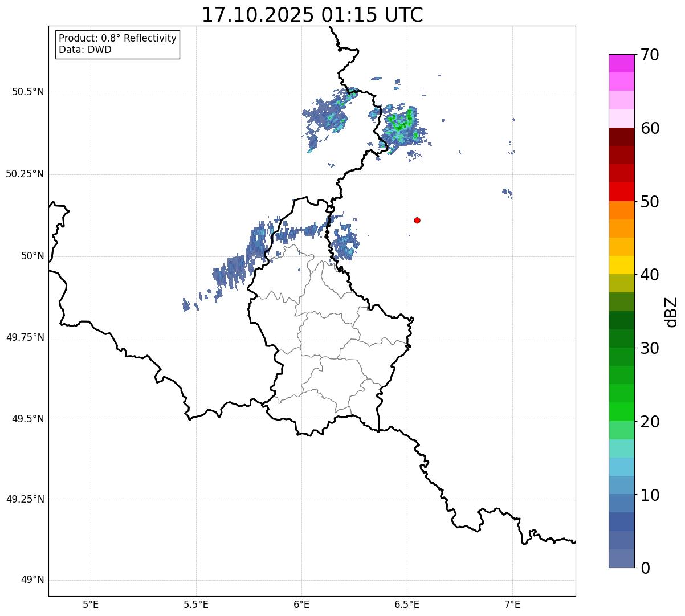This screenshot has width=685, height=616.
Task: Click the colorbar tick label 0
Action: click(645, 568)
